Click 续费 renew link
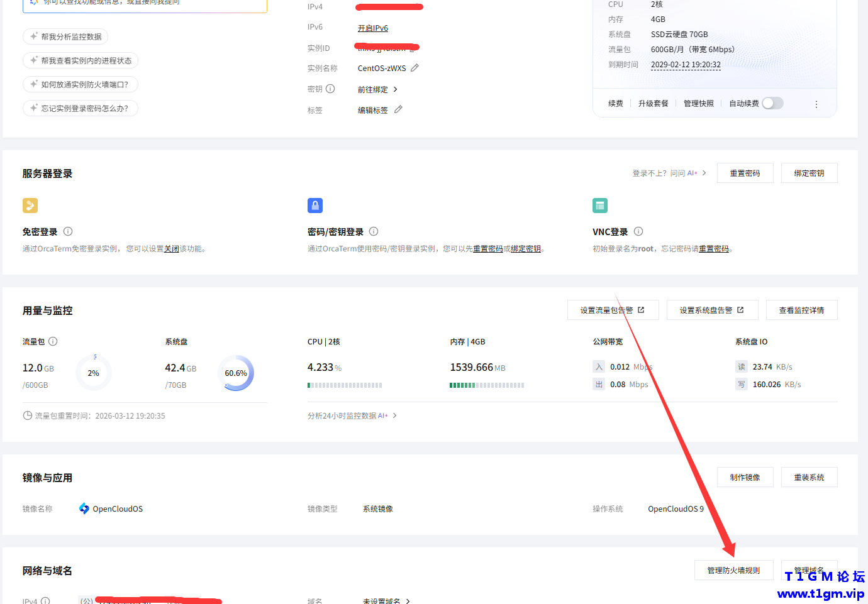Image resolution: width=868 pixels, height=604 pixels. pyautogui.click(x=616, y=103)
